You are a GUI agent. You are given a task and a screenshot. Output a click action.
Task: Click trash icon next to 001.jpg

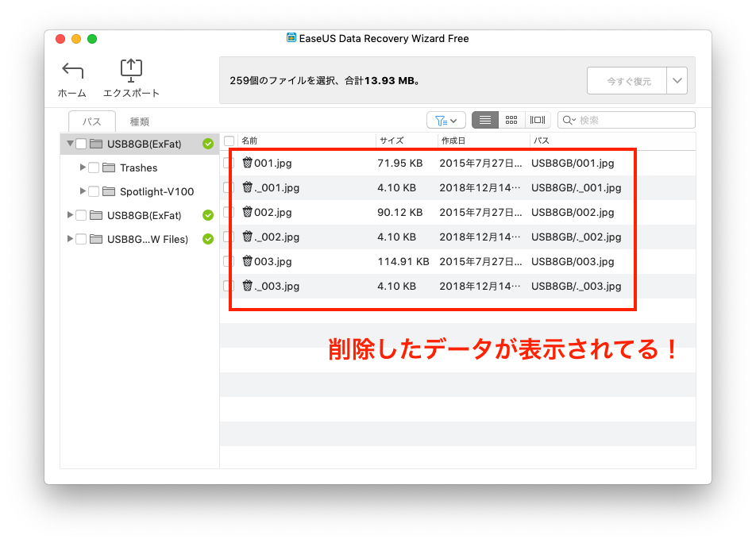point(247,164)
